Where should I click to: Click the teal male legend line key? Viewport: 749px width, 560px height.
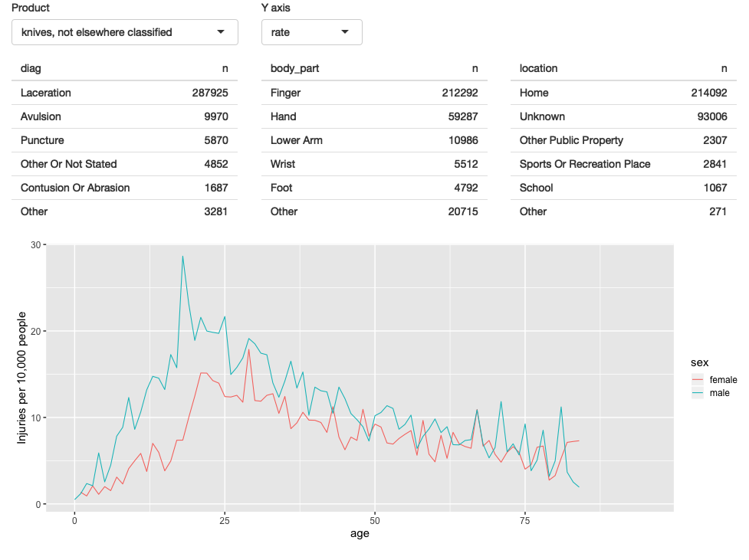[698, 393]
